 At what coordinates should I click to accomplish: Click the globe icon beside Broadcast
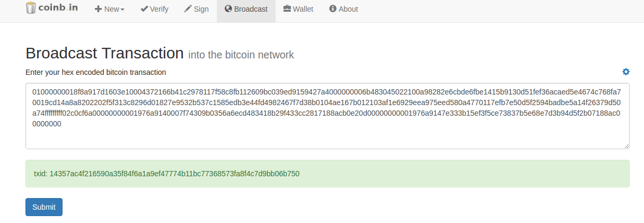(x=228, y=9)
